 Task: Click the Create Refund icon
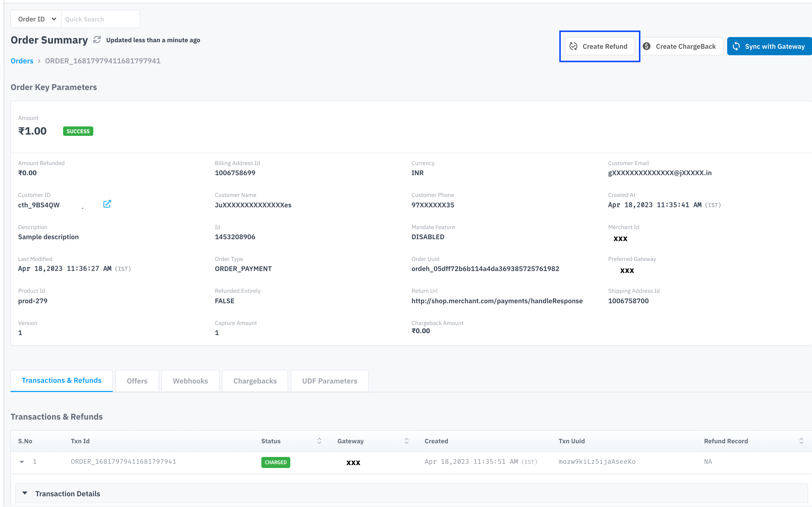click(x=573, y=46)
